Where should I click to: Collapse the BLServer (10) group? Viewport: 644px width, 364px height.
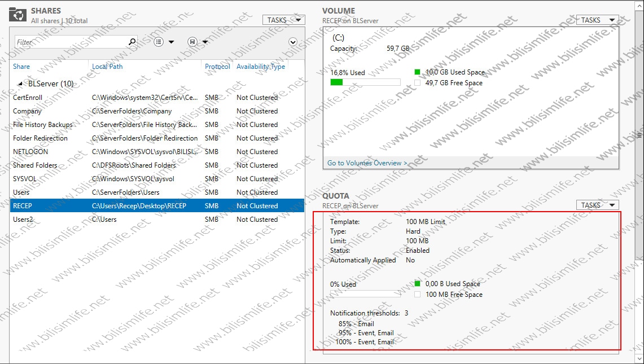click(x=20, y=84)
